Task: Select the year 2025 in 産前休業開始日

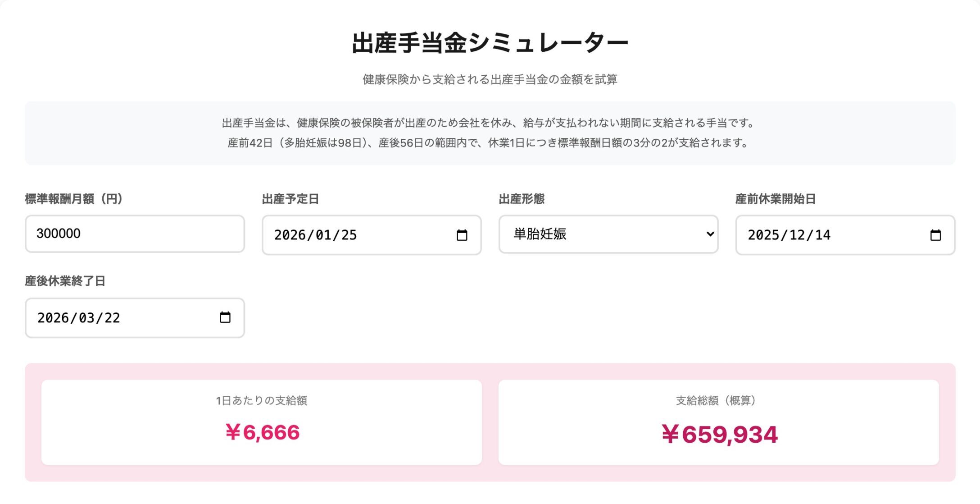Action: click(x=764, y=235)
